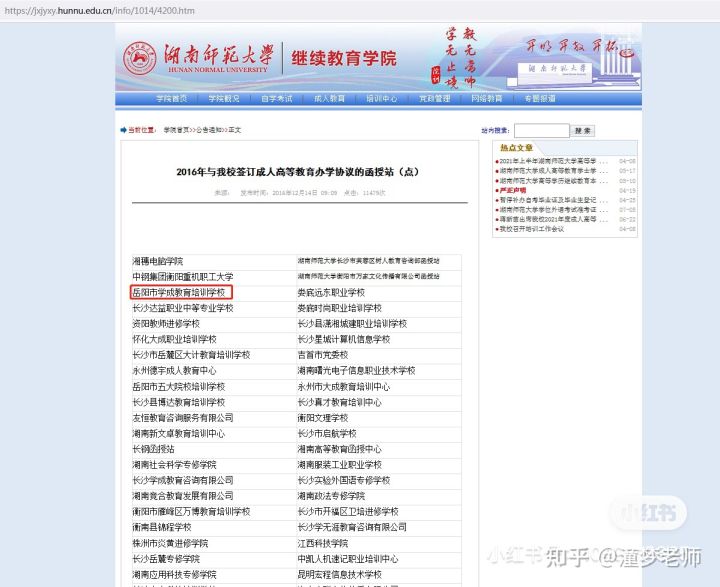This screenshot has height=587, width=720.
Task: Open the 学院首页 navigation menu item
Action: pyautogui.click(x=171, y=99)
